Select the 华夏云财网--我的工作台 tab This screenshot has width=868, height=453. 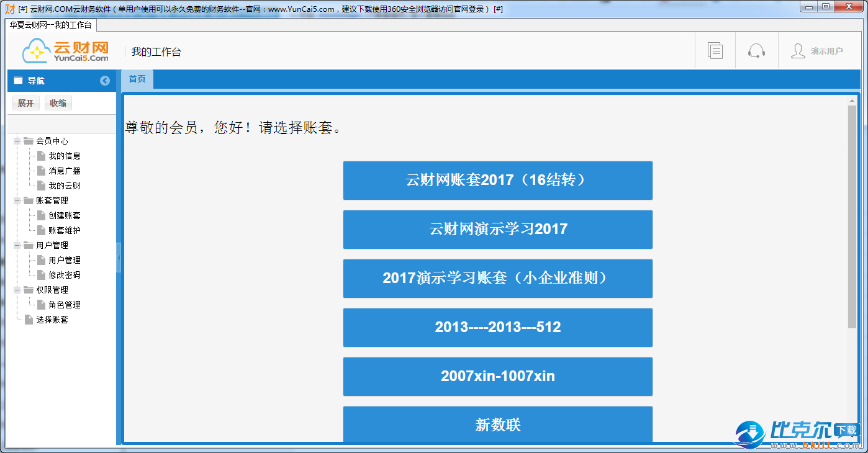(x=52, y=26)
